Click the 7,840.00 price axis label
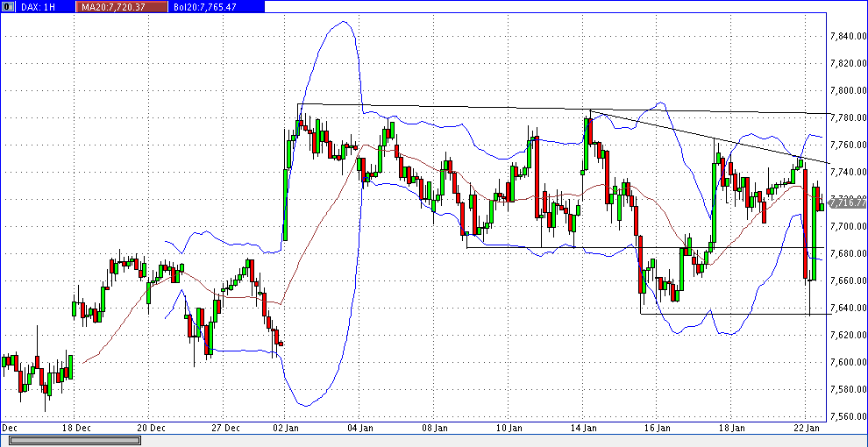This screenshot has height=447, width=868. 848,36
